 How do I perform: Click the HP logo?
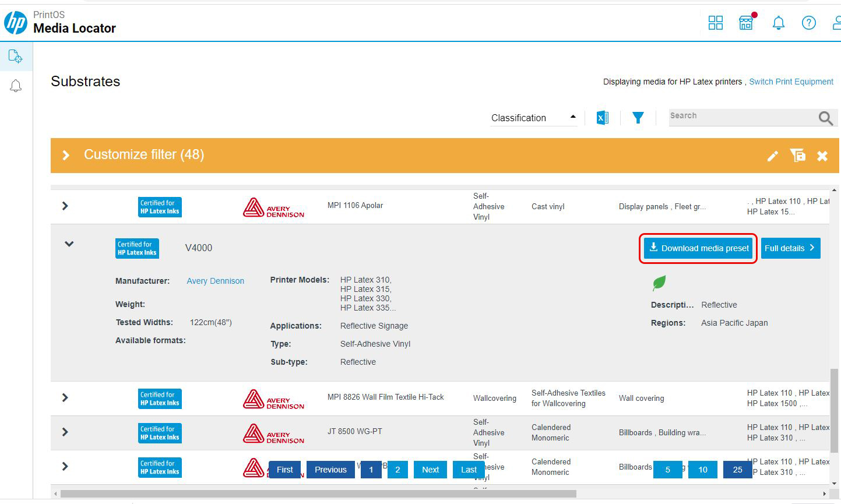point(16,23)
